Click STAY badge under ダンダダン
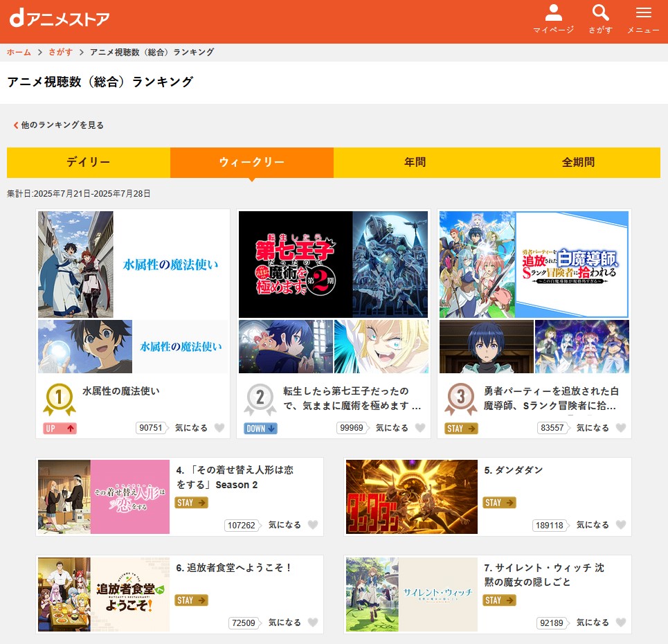Image resolution: width=668 pixels, height=644 pixels. click(499, 503)
